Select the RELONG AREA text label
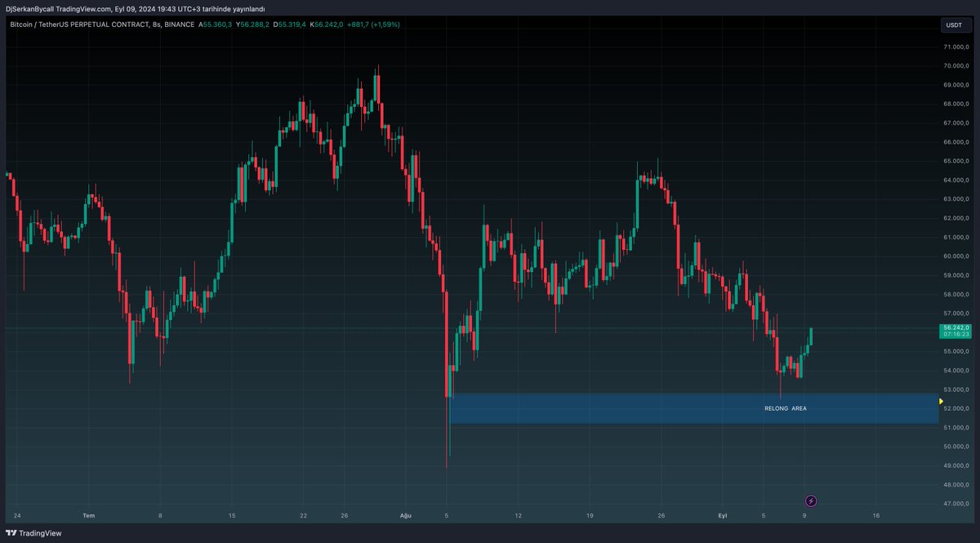This screenshot has width=980, height=543. point(785,408)
